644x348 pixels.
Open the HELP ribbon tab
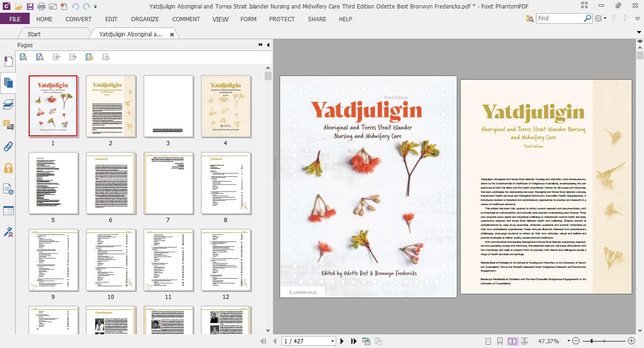click(346, 19)
